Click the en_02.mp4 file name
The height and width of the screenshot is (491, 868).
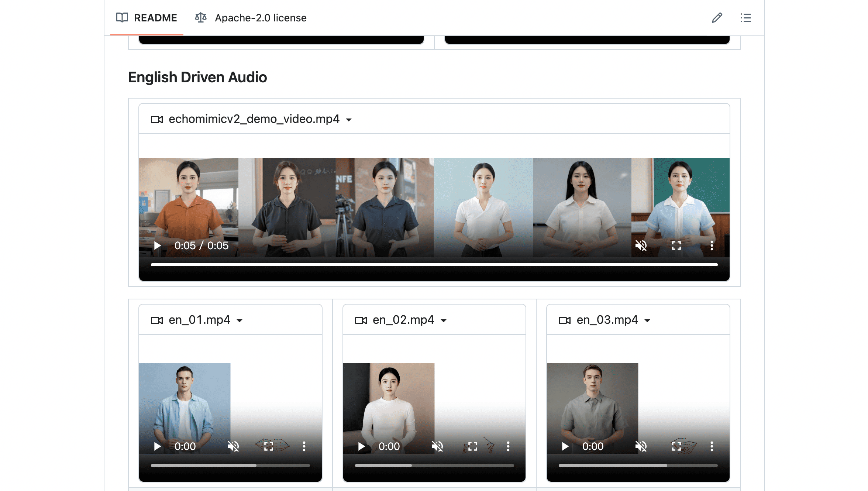[403, 320]
